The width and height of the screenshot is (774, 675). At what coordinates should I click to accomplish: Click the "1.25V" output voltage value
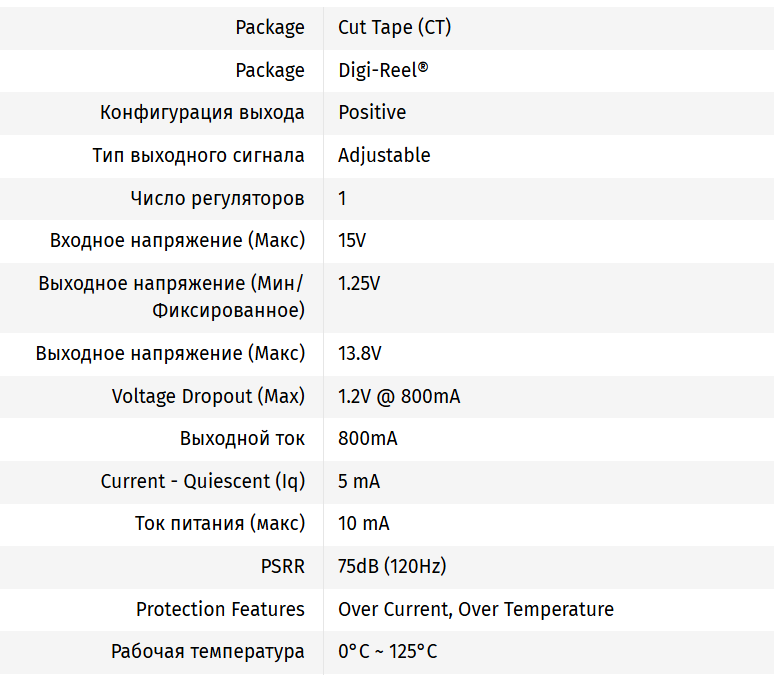point(359,284)
